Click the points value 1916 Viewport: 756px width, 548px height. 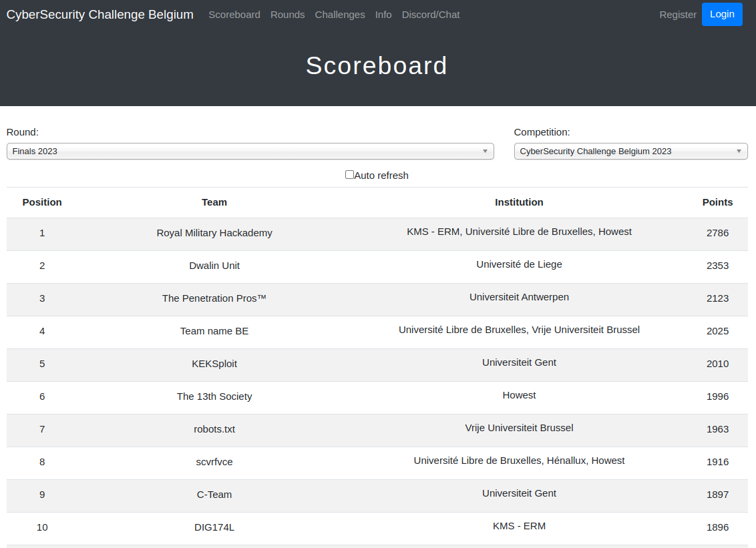(717, 462)
